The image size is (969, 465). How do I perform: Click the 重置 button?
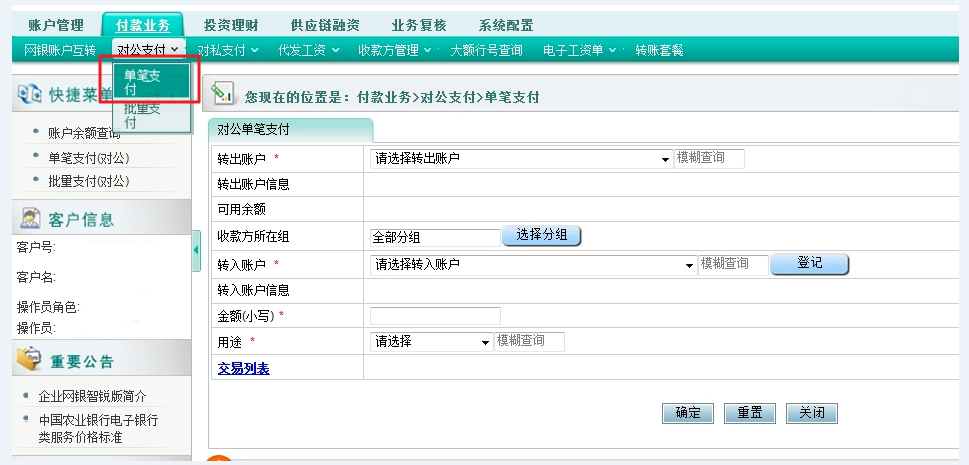tap(749, 413)
